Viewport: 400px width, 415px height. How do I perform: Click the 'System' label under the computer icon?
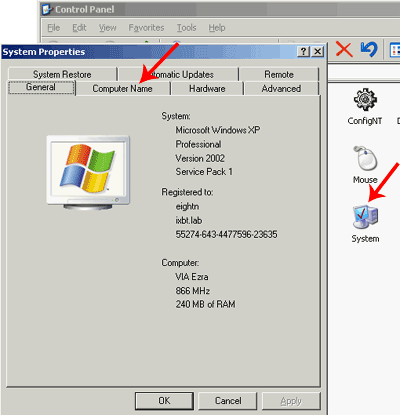point(365,239)
